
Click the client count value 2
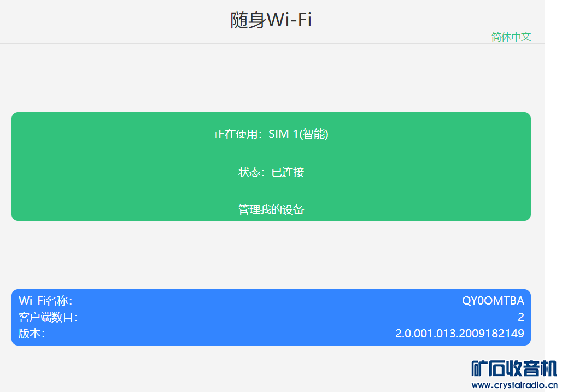coord(520,317)
